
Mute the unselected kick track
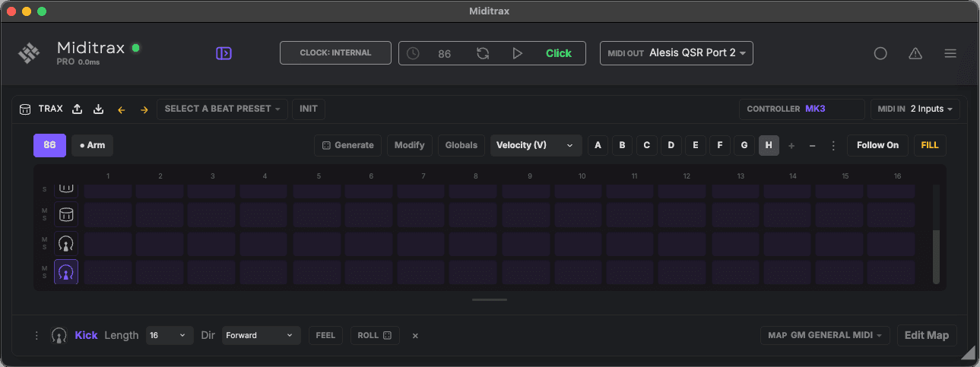point(44,239)
